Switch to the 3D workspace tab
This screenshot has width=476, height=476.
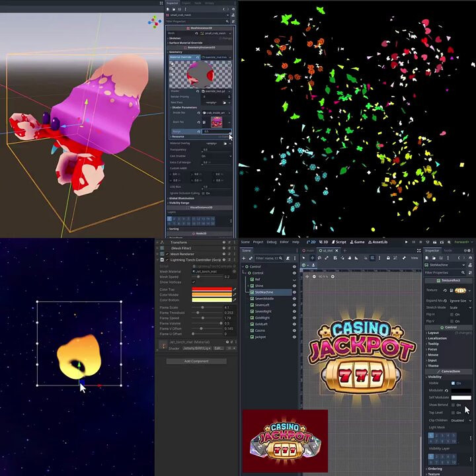pyautogui.click(x=323, y=242)
